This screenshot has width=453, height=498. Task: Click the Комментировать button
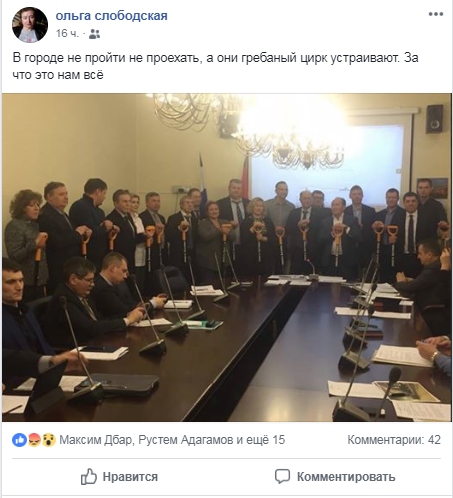(335, 477)
